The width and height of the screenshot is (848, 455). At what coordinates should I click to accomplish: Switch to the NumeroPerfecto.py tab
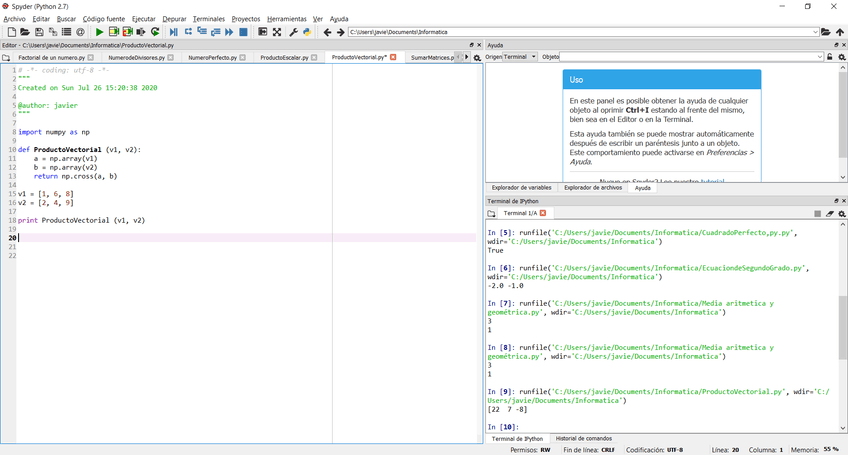point(212,58)
